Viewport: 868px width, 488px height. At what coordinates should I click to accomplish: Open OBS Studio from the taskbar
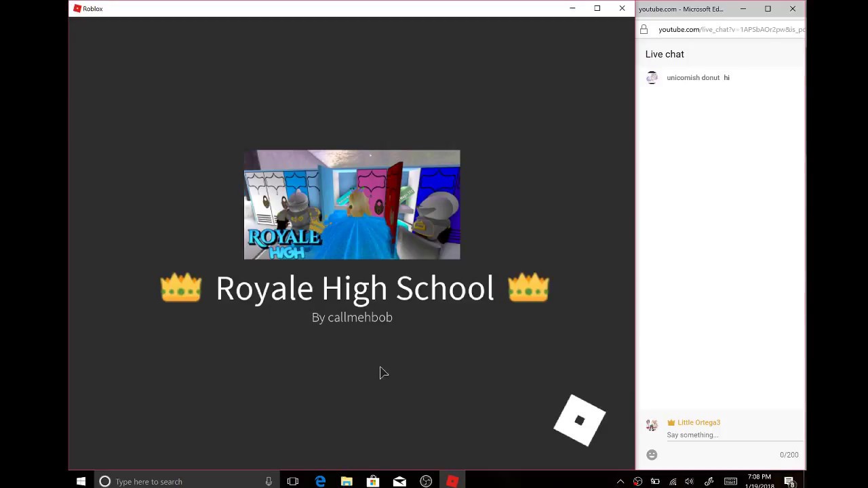[426, 481]
